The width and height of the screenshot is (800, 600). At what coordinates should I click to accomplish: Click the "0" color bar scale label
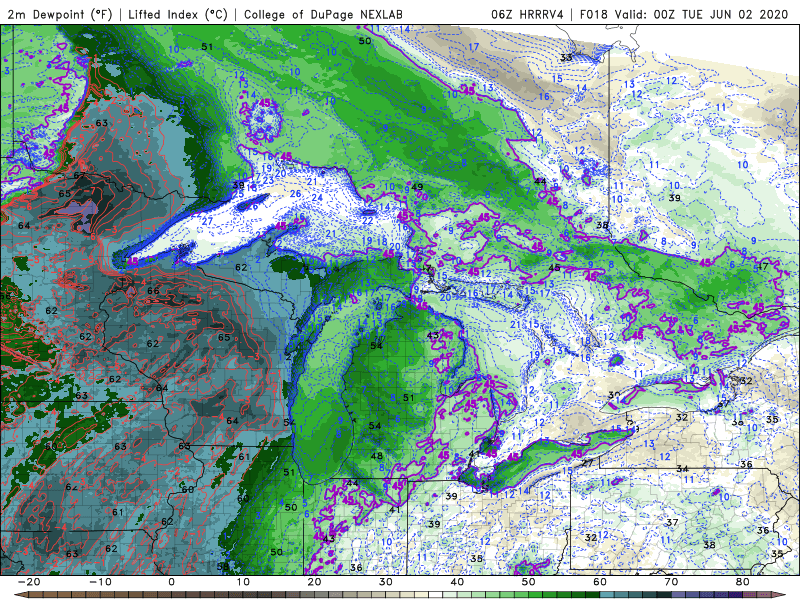(x=171, y=582)
